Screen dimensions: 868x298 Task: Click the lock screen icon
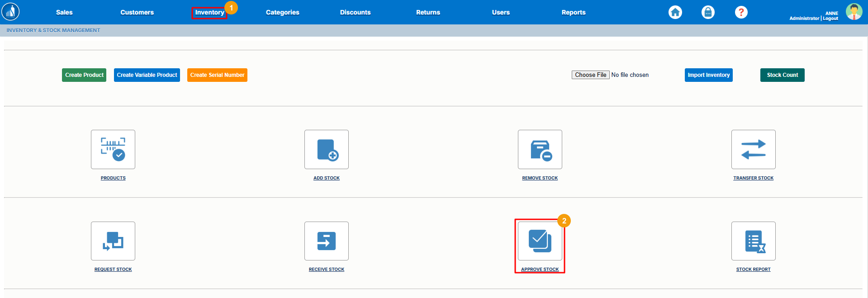(708, 12)
